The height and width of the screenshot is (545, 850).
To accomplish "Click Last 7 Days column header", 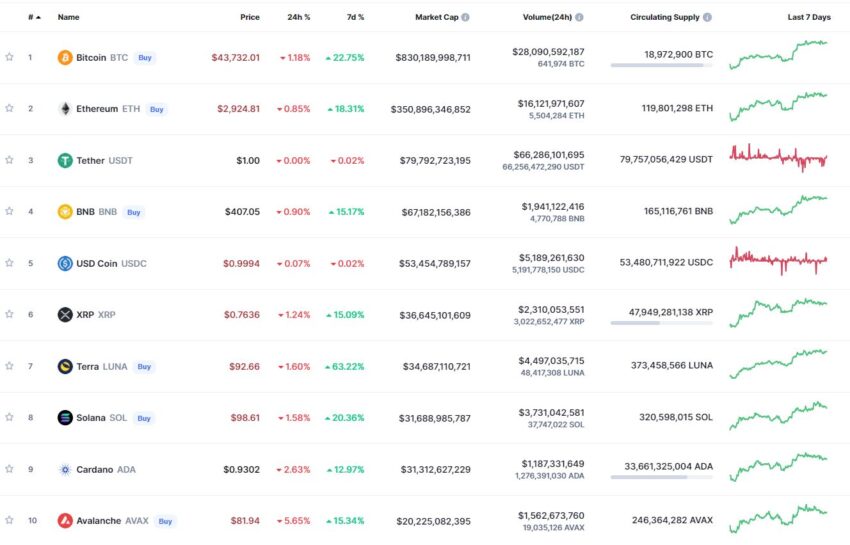I will pos(809,17).
